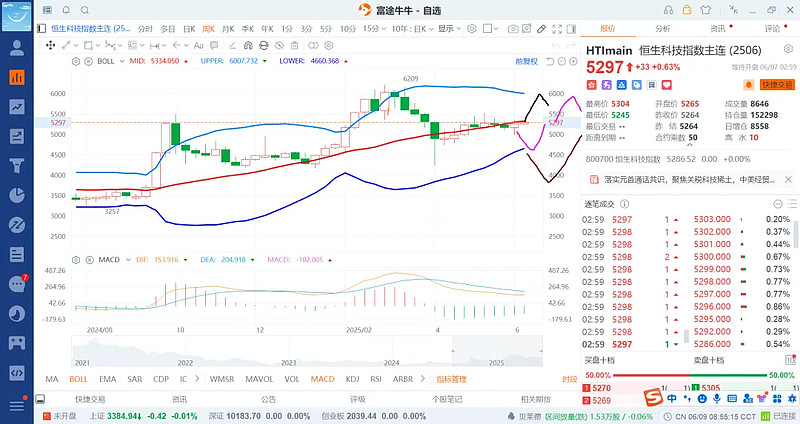Open the chat messages icon with badge
800x424 pixels.
coord(17,284)
